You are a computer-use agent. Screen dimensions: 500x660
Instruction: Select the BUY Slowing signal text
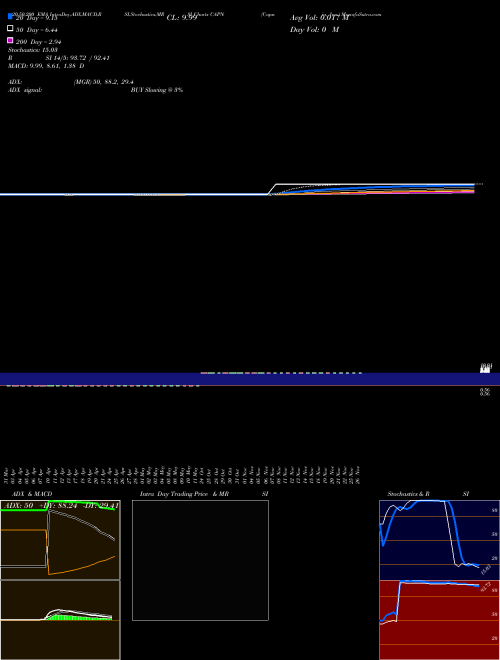(157, 90)
